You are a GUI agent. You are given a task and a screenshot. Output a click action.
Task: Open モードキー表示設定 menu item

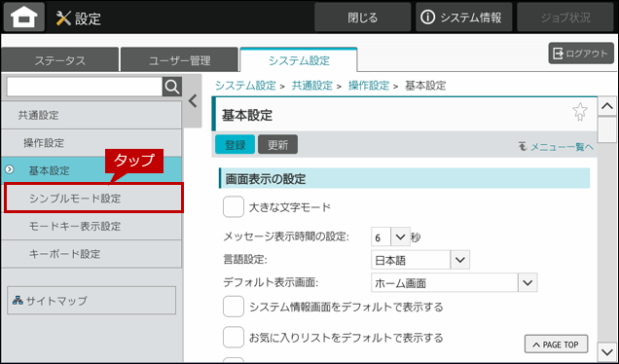[x=91, y=226]
